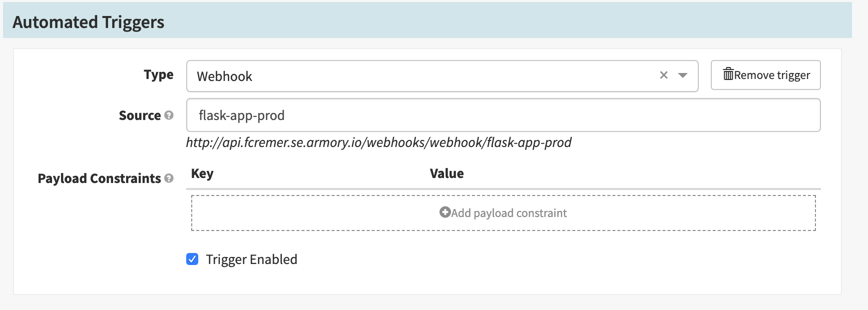The height and width of the screenshot is (310, 868).
Task: Click the Trigger Enabled label text
Action: coord(251,259)
